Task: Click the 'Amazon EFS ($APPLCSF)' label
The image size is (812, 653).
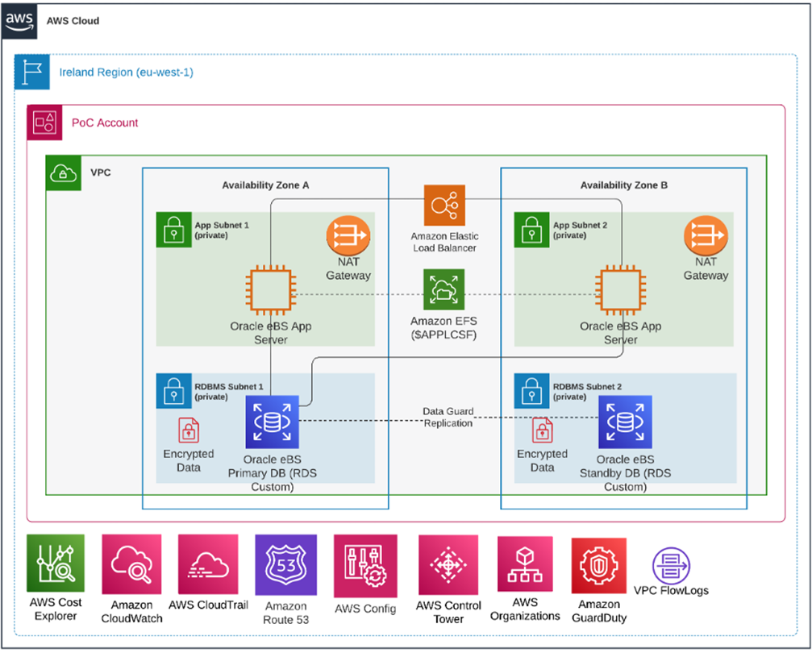Action: 443,328
